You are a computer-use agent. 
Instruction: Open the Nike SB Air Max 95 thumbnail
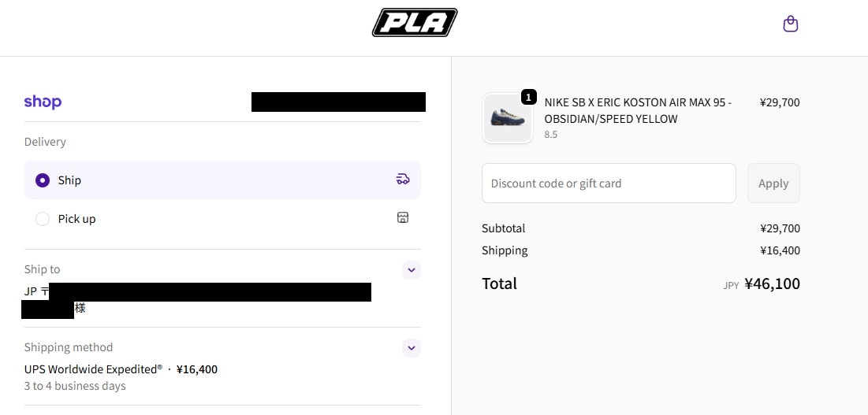507,119
